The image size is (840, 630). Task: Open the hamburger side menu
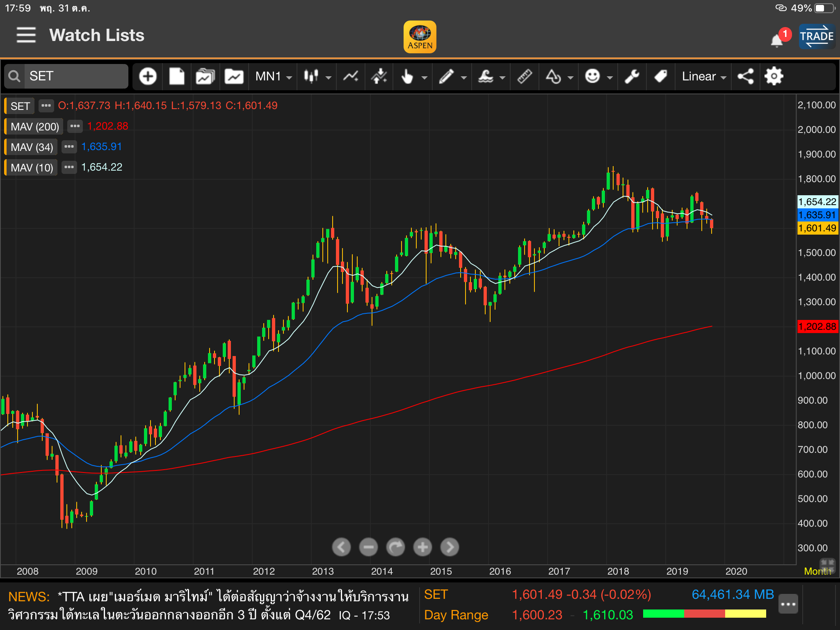point(26,35)
